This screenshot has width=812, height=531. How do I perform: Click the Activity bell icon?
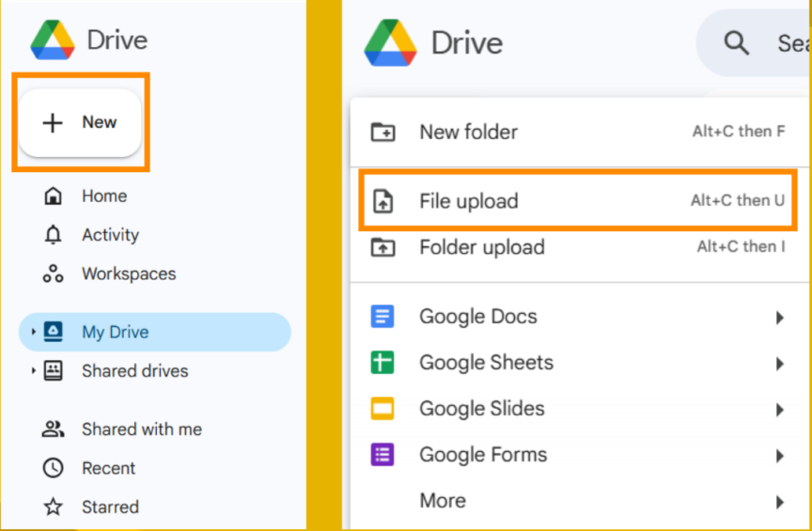(53, 235)
